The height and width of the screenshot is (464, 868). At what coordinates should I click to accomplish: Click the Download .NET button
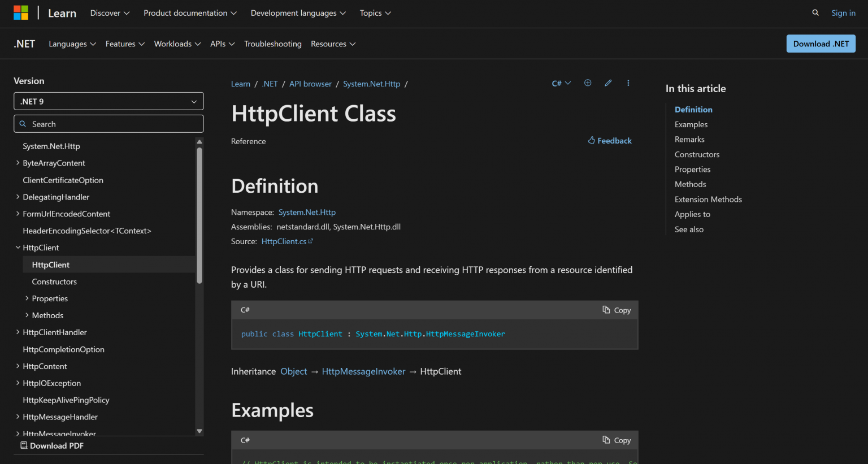click(x=821, y=44)
